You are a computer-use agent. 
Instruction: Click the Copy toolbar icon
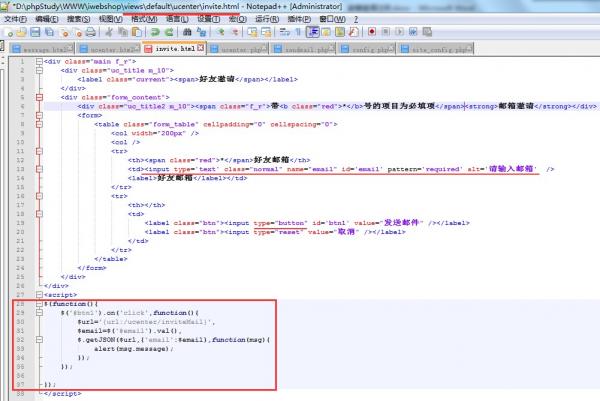point(123,32)
